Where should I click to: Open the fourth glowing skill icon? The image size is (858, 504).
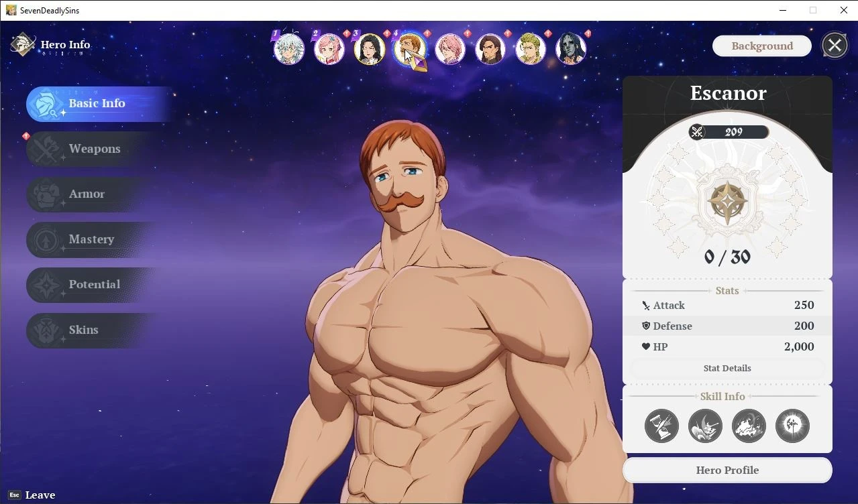[x=792, y=426]
